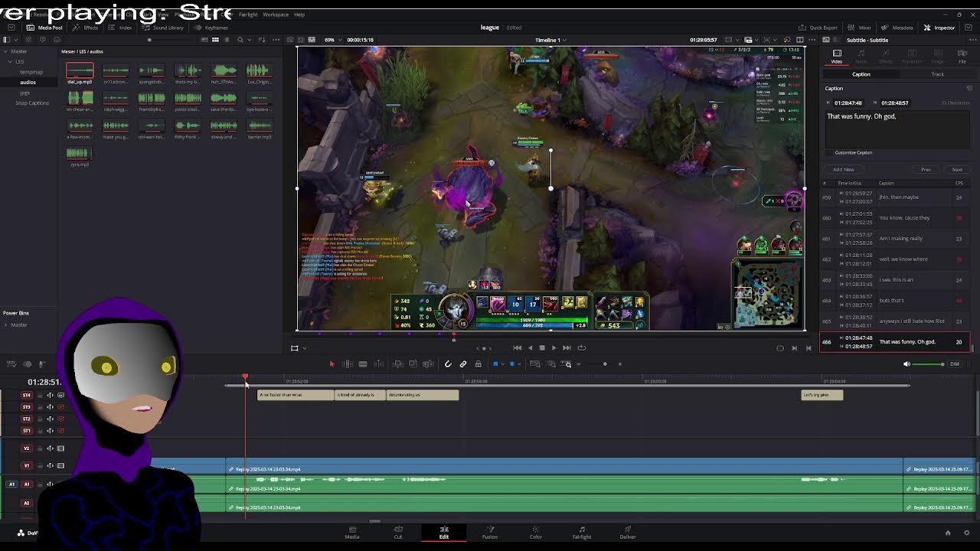
Task: Toggle the Media Pool button
Action: click(x=45, y=28)
